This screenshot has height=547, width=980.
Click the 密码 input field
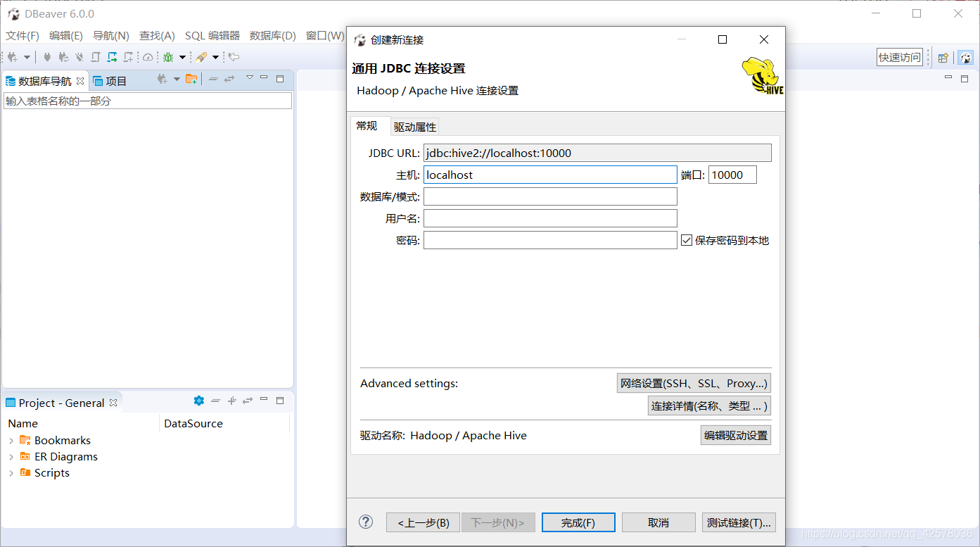tap(550, 240)
